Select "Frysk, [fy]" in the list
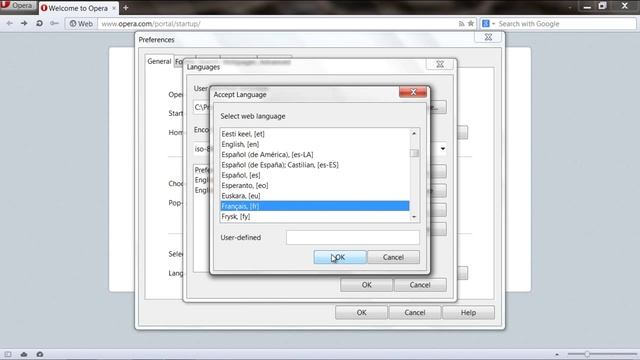The image size is (640, 360). click(314, 216)
